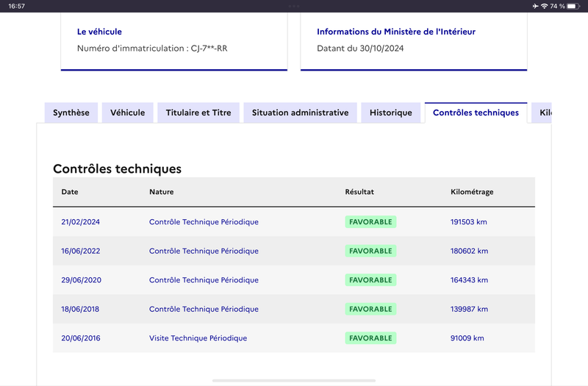Tap the Wi-Fi icon in status bar

[x=544, y=6]
